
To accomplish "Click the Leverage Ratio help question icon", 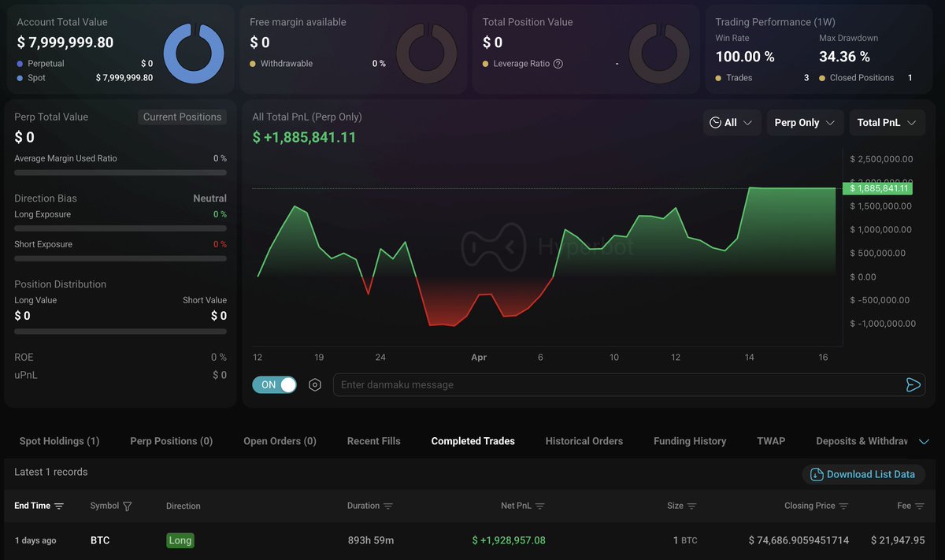I will pos(558,64).
